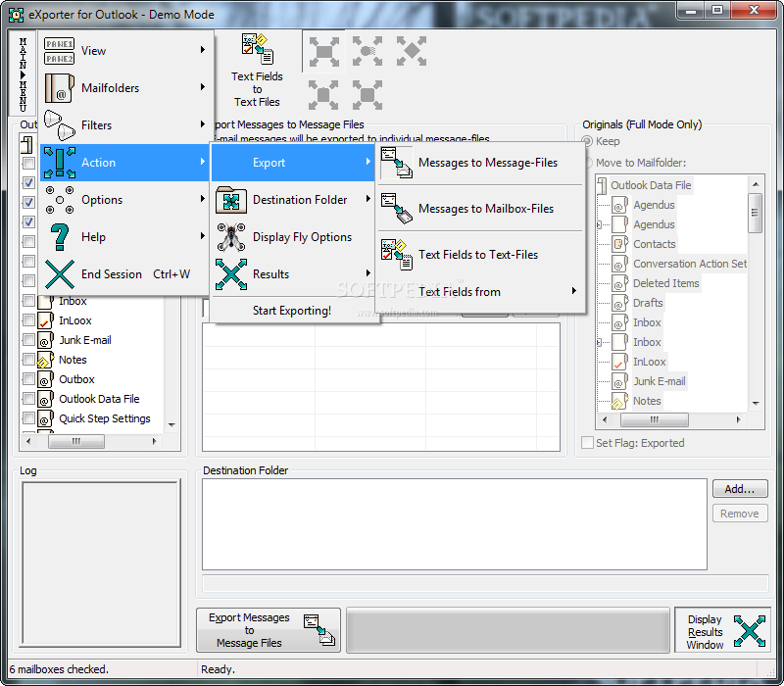784x686 pixels.
Task: Click the Destination Folder icon in submenu
Action: [230, 200]
